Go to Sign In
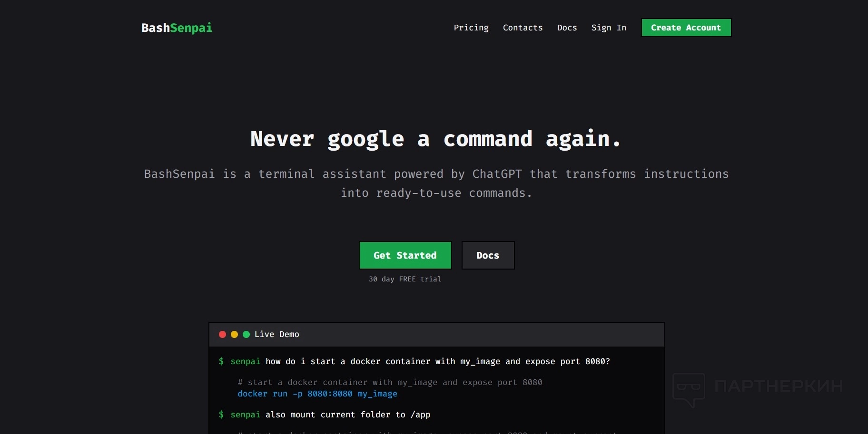868x434 pixels. 609,28
